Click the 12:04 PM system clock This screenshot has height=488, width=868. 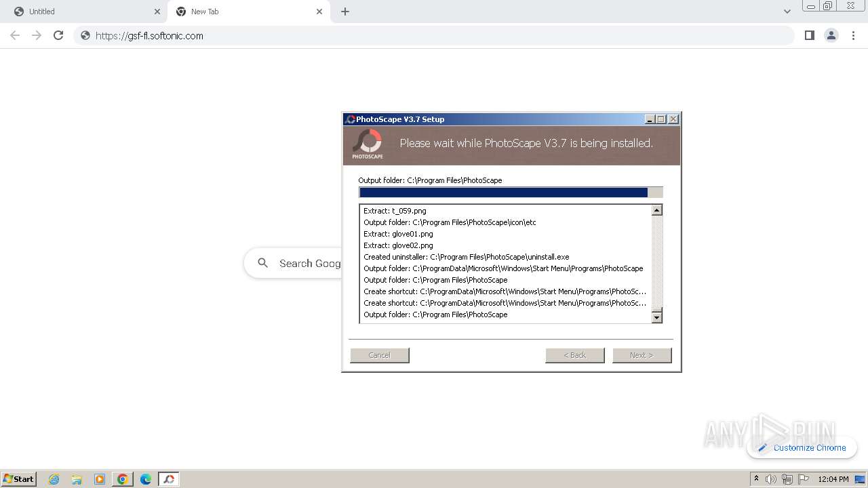[x=833, y=479]
